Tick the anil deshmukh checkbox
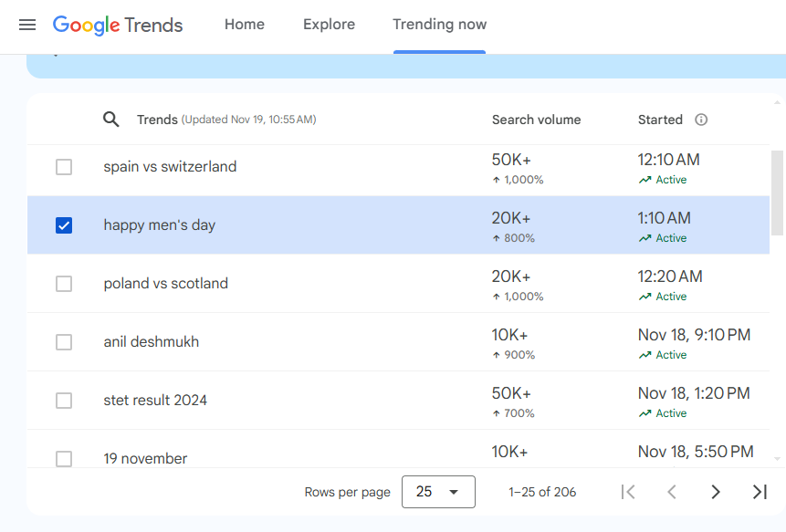Viewport: 786px width, 532px height. tap(64, 342)
